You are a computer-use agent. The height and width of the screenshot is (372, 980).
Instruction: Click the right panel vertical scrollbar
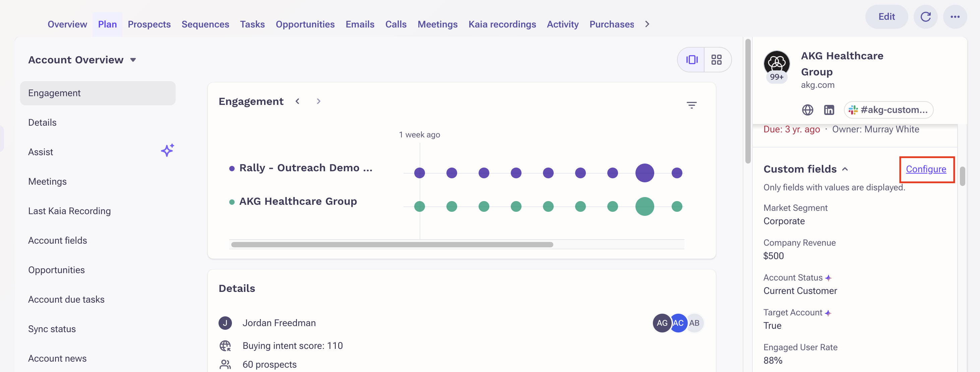click(962, 176)
